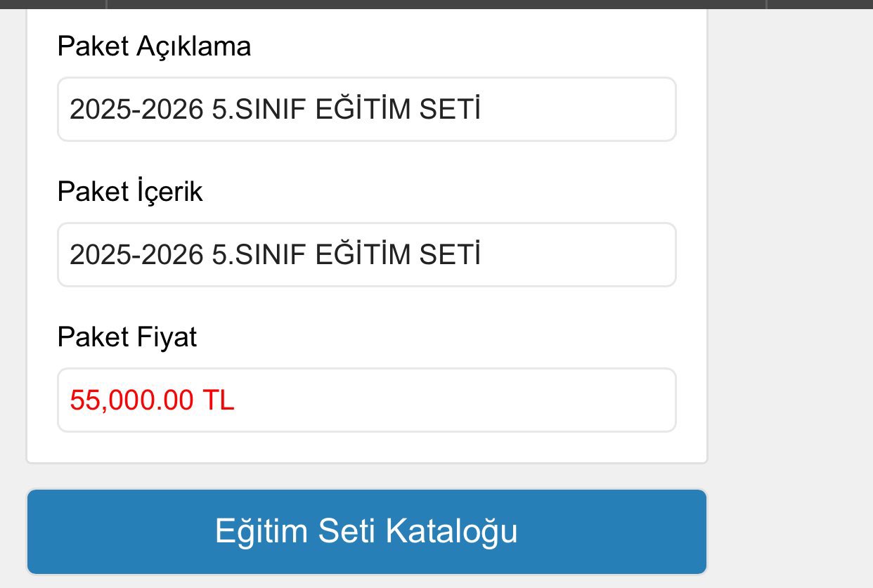Click "5.SINIF" in the Paket İçerik field
Viewport: 873px width, 588px height.
coord(259,256)
